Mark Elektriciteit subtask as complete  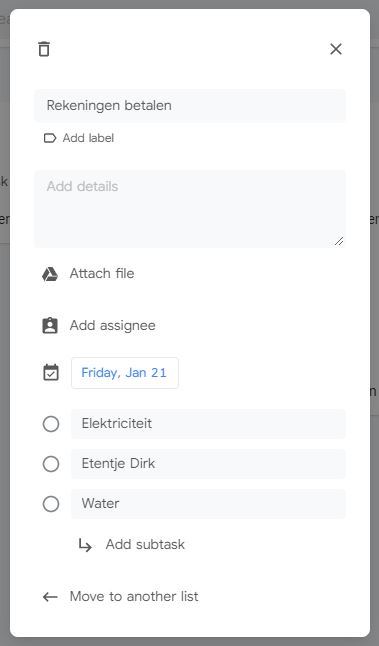click(51, 424)
